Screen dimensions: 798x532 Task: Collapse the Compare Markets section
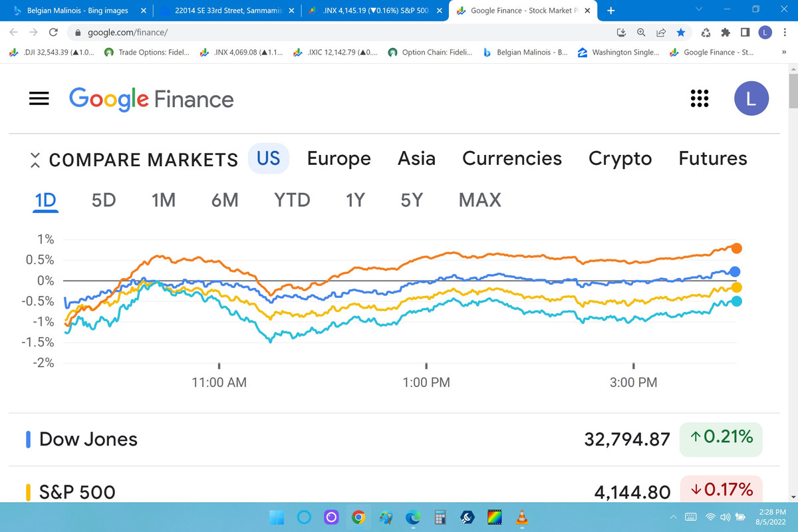[35, 160]
